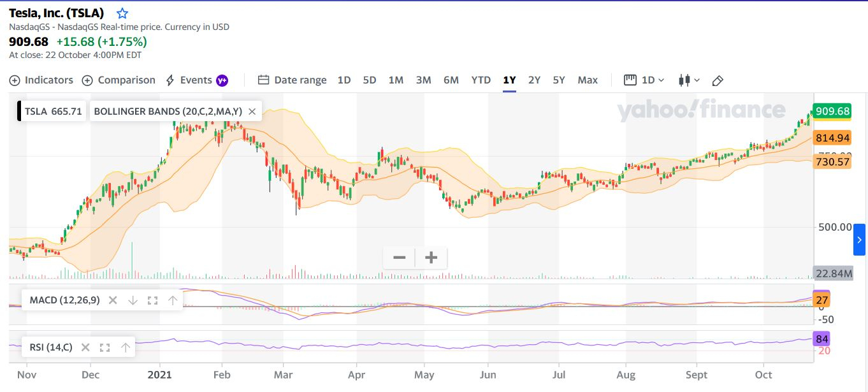Image resolution: width=868 pixels, height=392 pixels.
Task: Select the 5Y range tab
Action: tap(559, 80)
